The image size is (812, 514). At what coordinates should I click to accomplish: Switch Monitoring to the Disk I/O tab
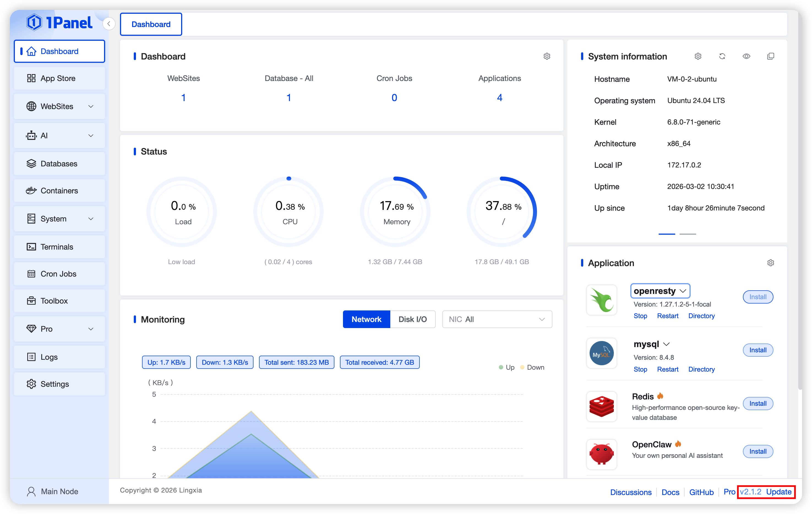(x=412, y=319)
